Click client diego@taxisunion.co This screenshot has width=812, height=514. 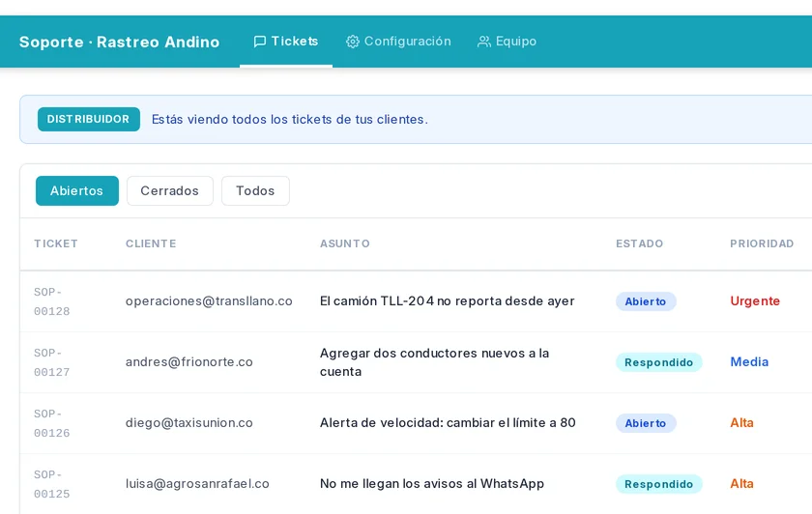tap(189, 423)
